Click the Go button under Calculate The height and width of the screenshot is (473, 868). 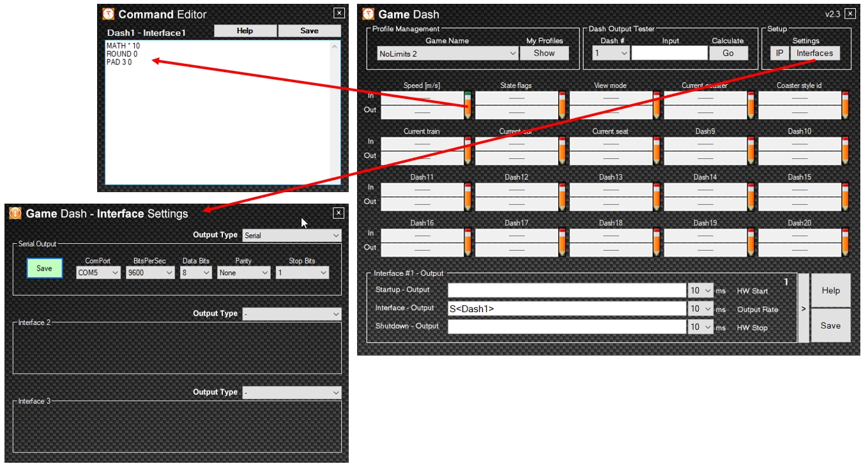[x=728, y=54]
